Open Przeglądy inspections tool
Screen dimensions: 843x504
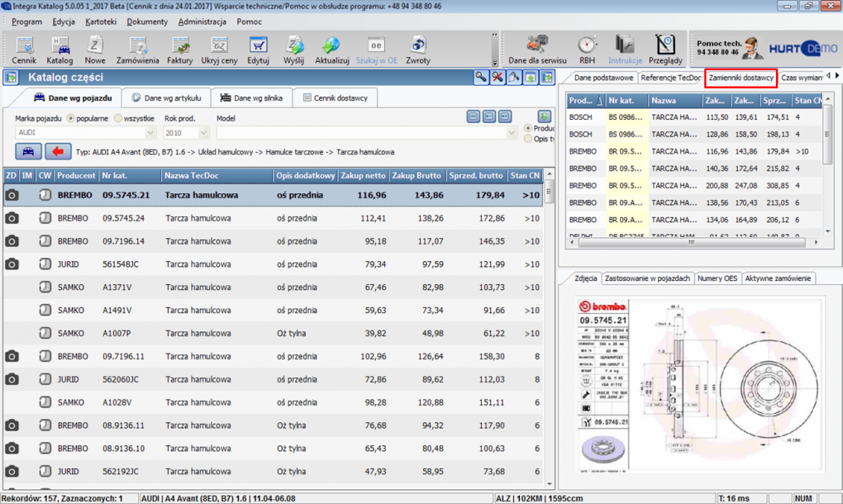(x=665, y=50)
